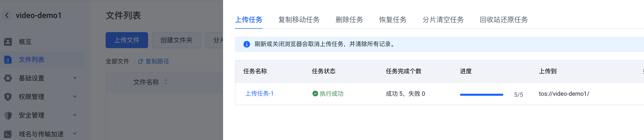The width and height of the screenshot is (644, 140).
Task: Click the 域名与传输加速 terminal icon
Action: (8, 134)
